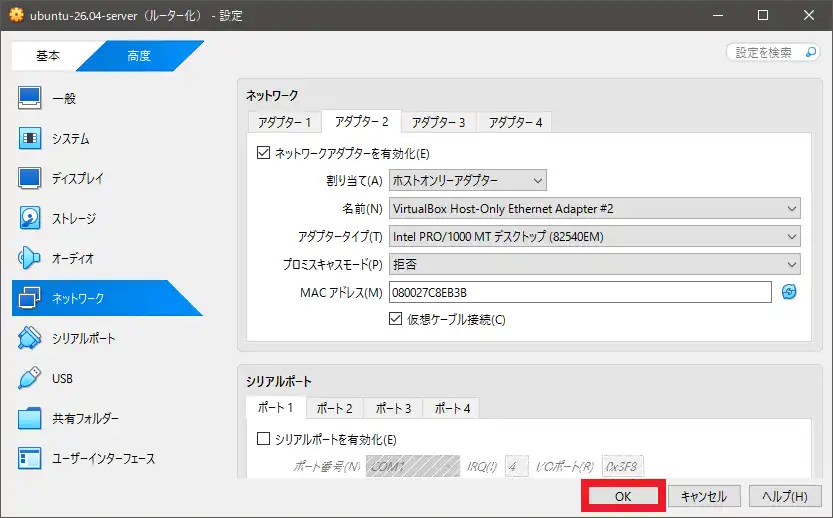833x518 pixels.
Task: Maximize the settings window
Action: point(763,15)
